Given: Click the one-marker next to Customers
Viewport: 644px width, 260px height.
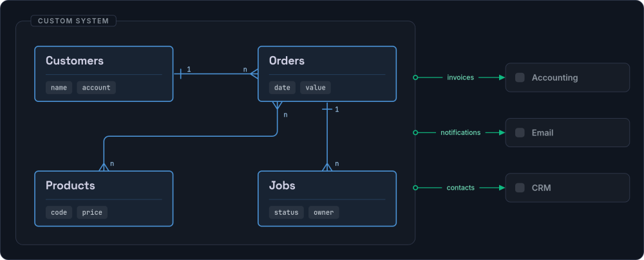Looking at the screenshot, I should click(181, 74).
